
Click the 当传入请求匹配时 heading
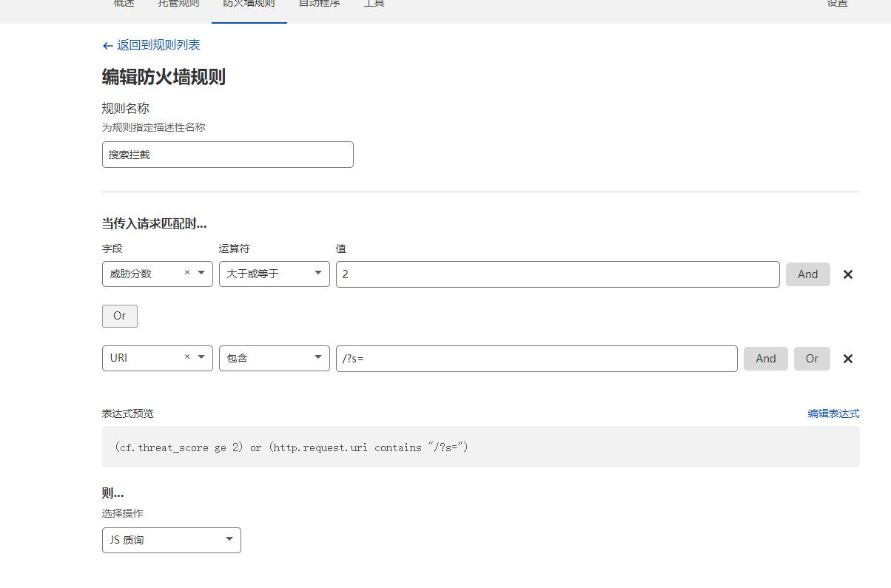(154, 223)
